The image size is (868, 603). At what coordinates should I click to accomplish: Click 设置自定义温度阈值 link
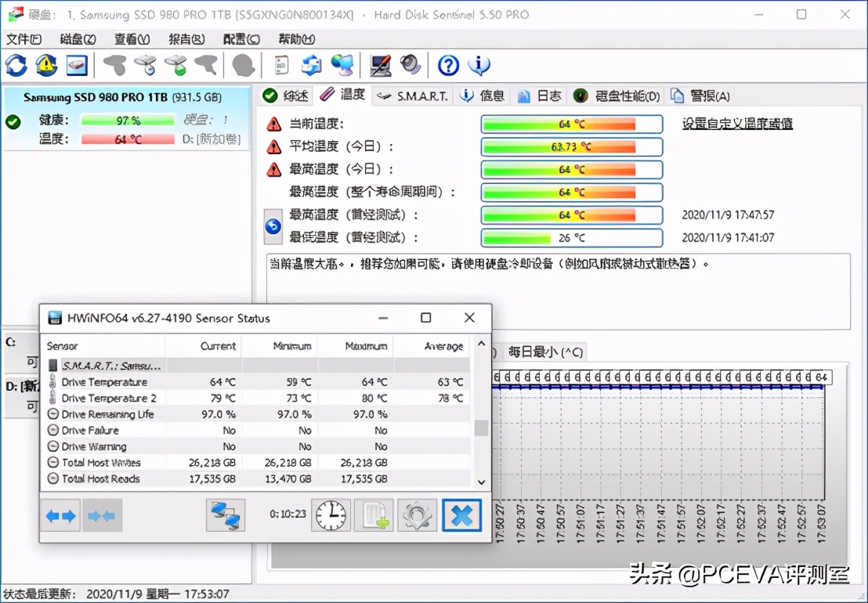(736, 123)
